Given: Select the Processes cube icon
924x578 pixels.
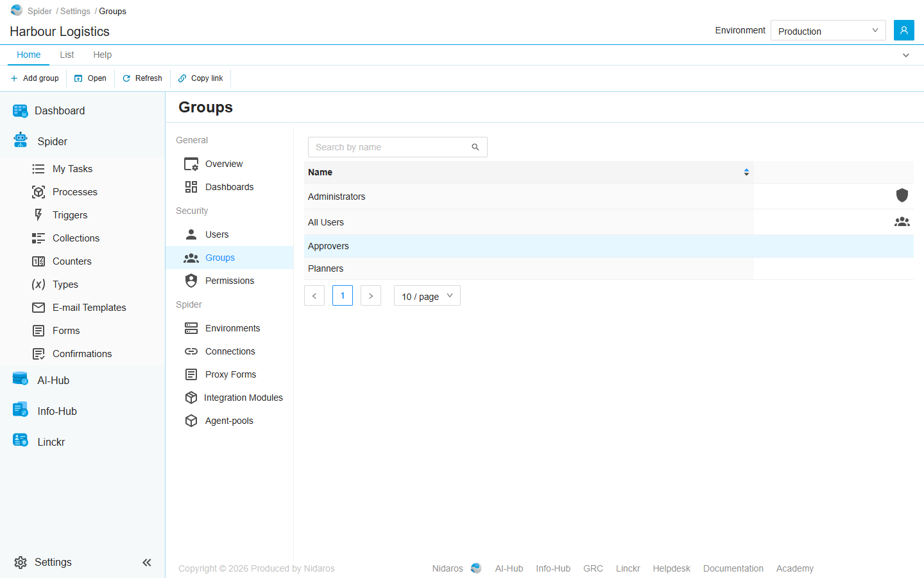Looking at the screenshot, I should (x=38, y=192).
